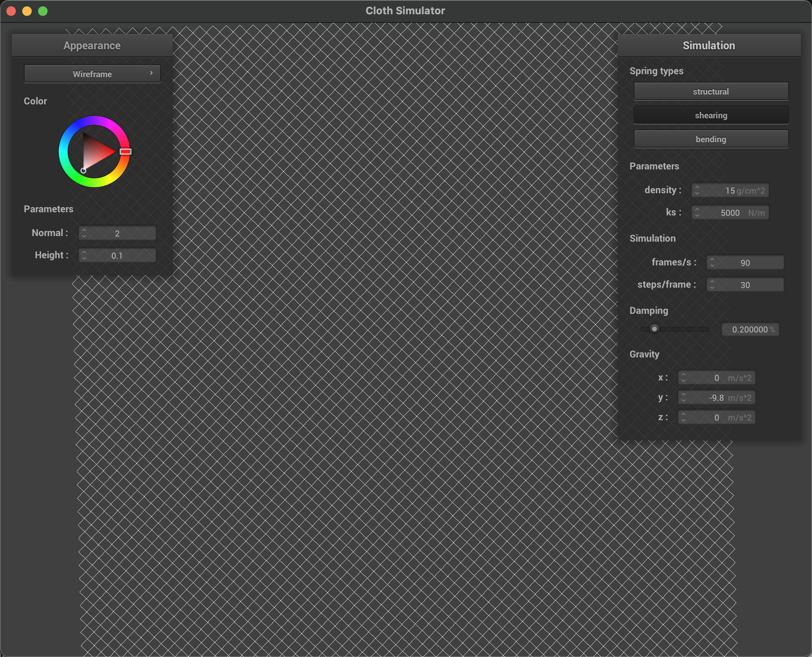Click the Normal value stepper arrows
812x657 pixels.
pyautogui.click(x=84, y=233)
